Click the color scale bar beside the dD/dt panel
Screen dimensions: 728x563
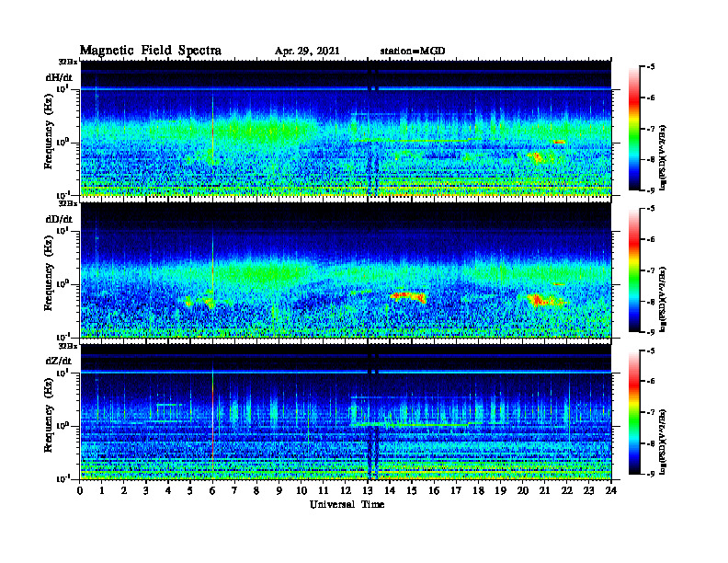coord(633,270)
